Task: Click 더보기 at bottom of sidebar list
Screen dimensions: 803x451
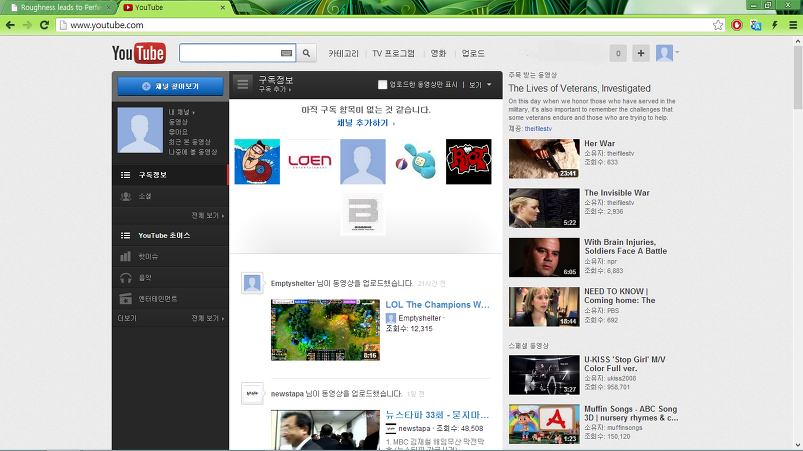Action: (x=127, y=318)
